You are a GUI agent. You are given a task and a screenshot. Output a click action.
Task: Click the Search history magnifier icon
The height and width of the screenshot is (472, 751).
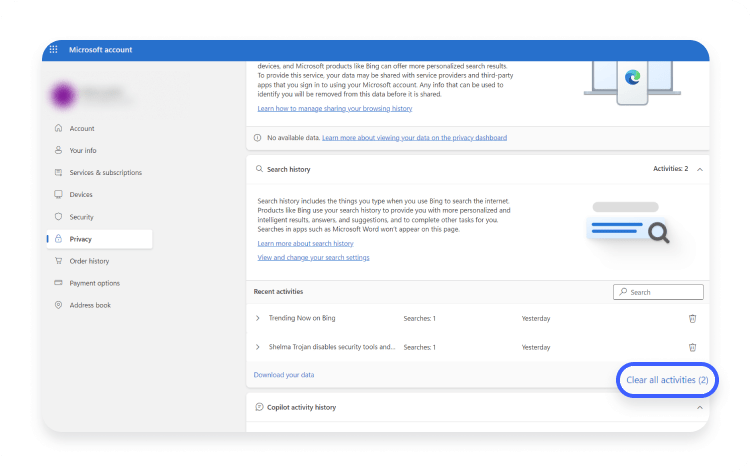[259, 169]
